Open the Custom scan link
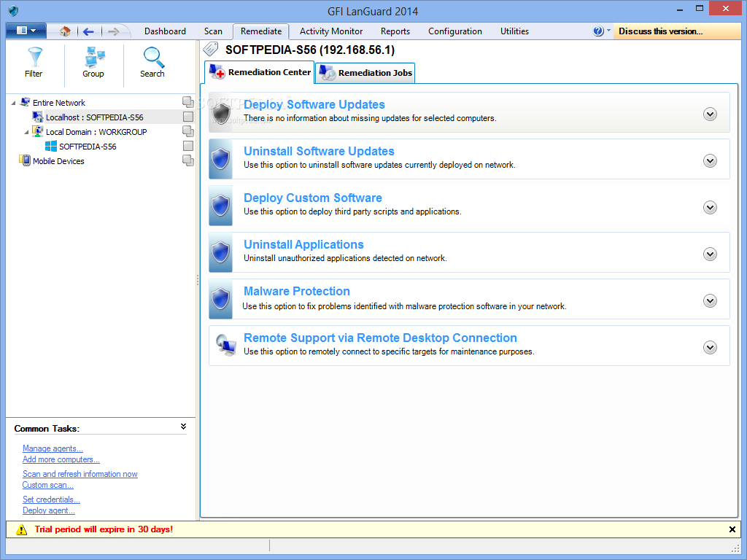The width and height of the screenshot is (747, 560). click(x=47, y=485)
